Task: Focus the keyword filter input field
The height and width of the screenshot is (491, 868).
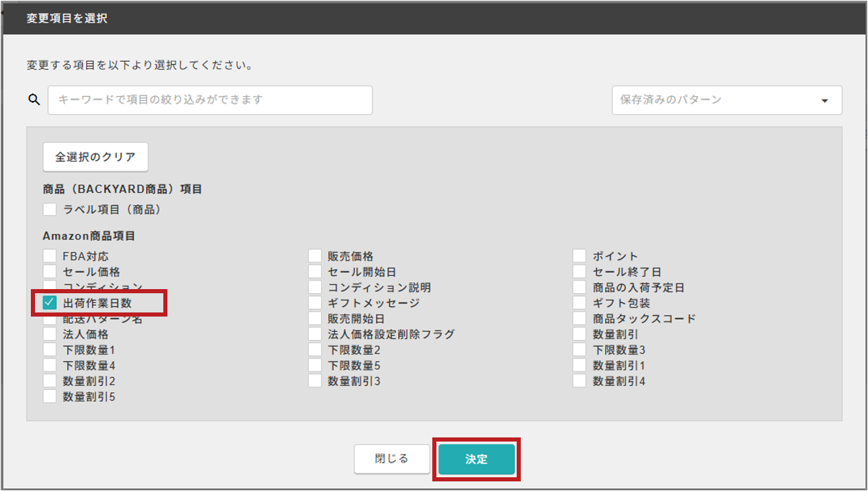Action: pos(210,100)
